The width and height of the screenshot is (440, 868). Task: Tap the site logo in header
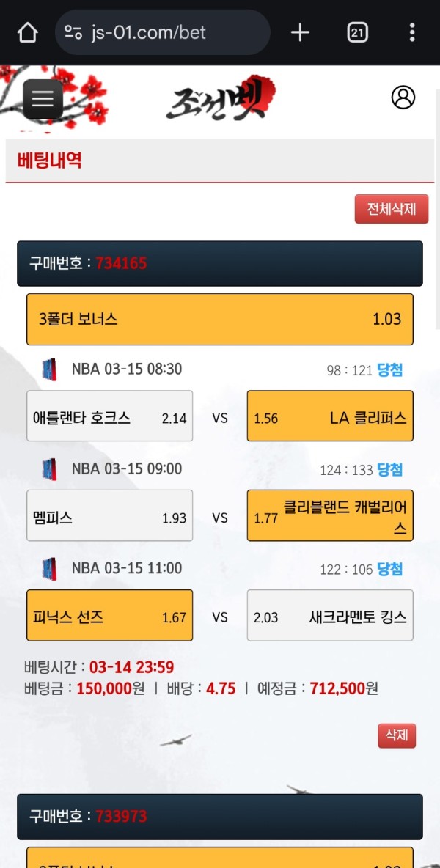(220, 99)
